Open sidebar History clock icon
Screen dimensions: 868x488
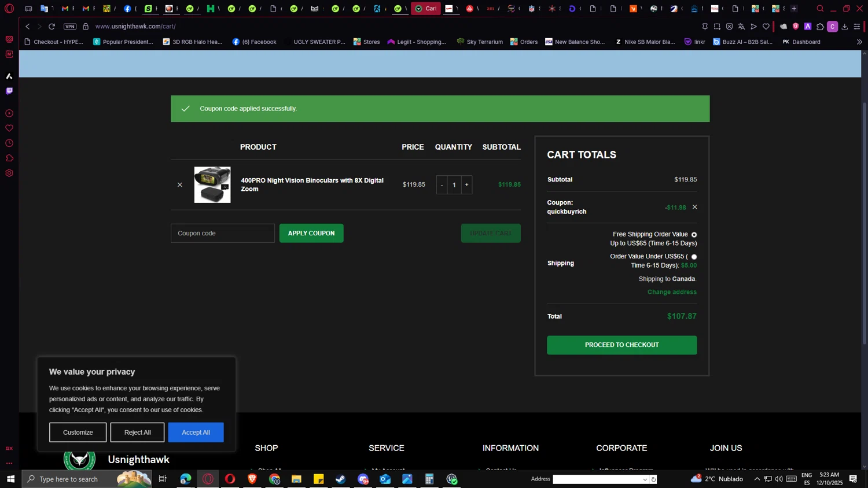(x=9, y=143)
